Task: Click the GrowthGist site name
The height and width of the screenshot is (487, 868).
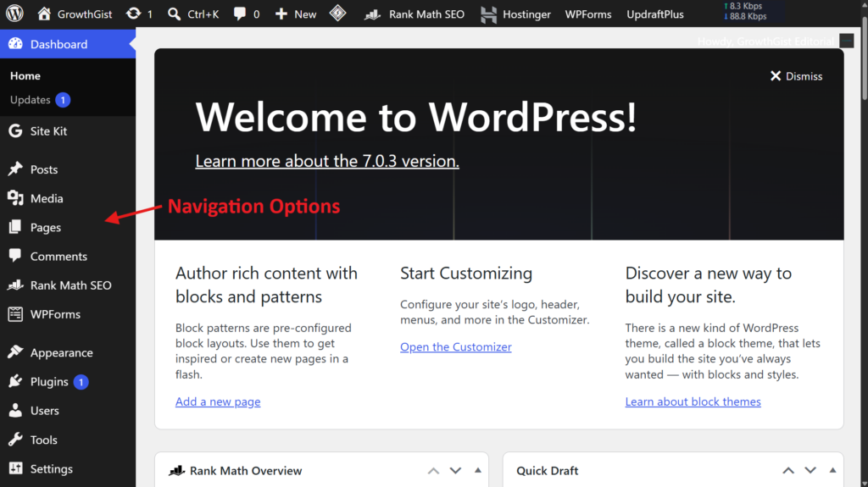Action: (x=85, y=14)
